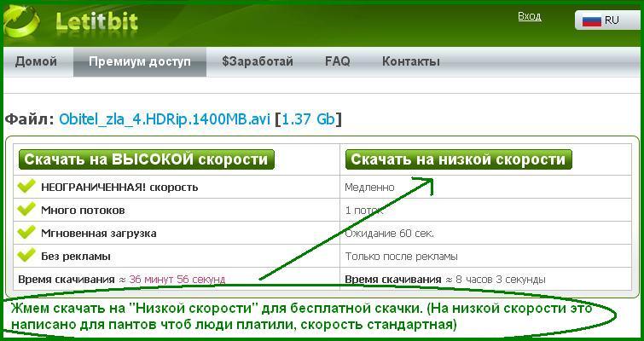Open the Контакты page
The height and width of the screenshot is (341, 644).
coord(410,61)
